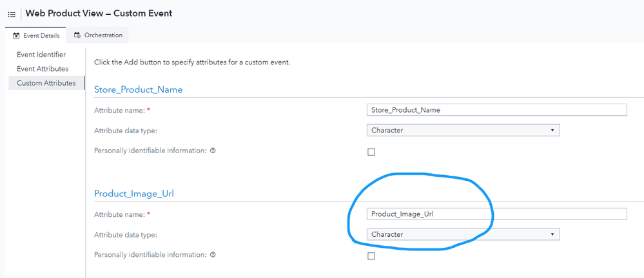Open the Product_Image_Url data type dropdown

(x=463, y=235)
